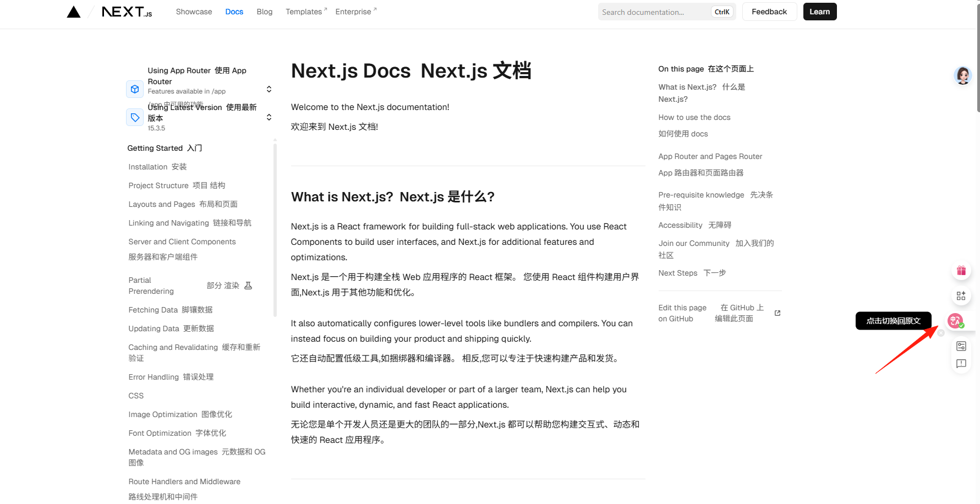
Task: Click the Next.js Docs page title
Action: pos(411,71)
